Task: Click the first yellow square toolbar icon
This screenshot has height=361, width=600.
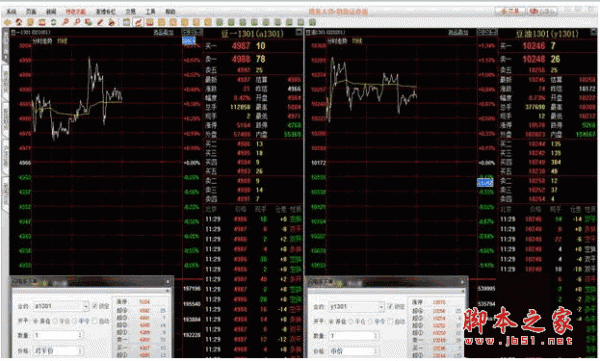Action: [x=161, y=22]
